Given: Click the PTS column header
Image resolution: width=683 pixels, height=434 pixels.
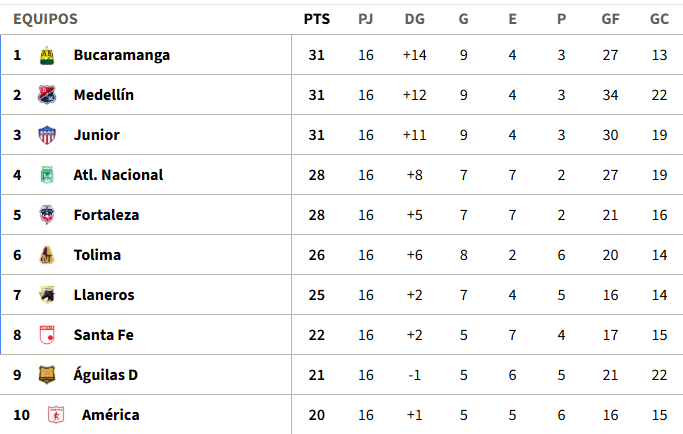Looking at the screenshot, I should [316, 19].
